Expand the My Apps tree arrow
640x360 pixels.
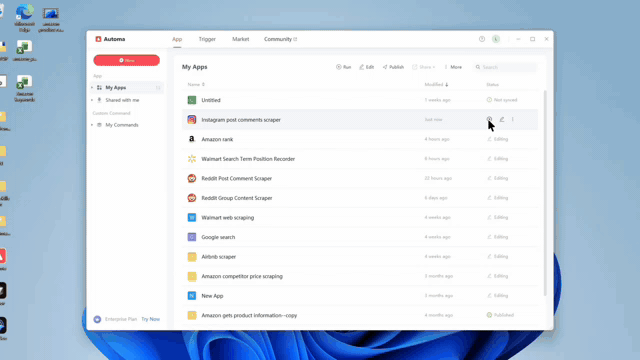(x=92, y=88)
